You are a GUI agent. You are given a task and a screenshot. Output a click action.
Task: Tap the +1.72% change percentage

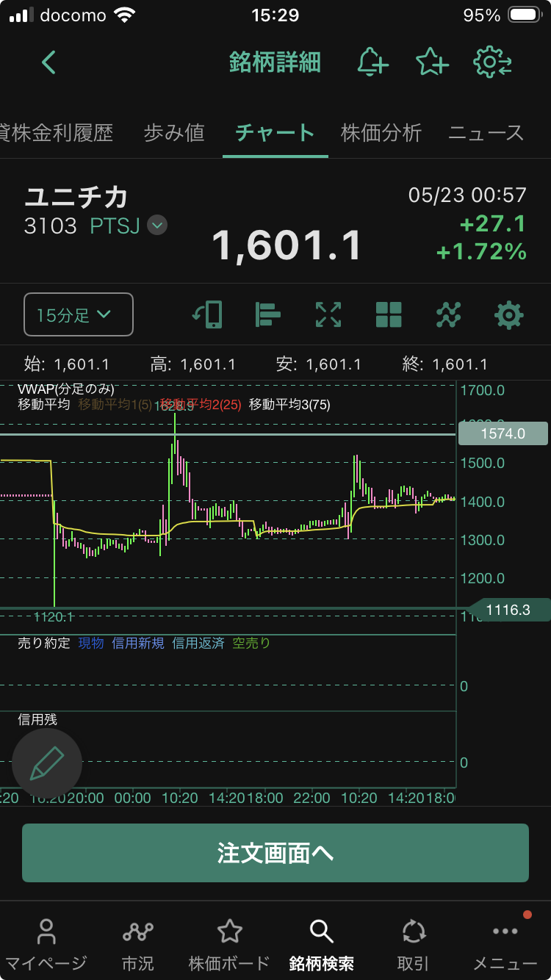tap(481, 252)
